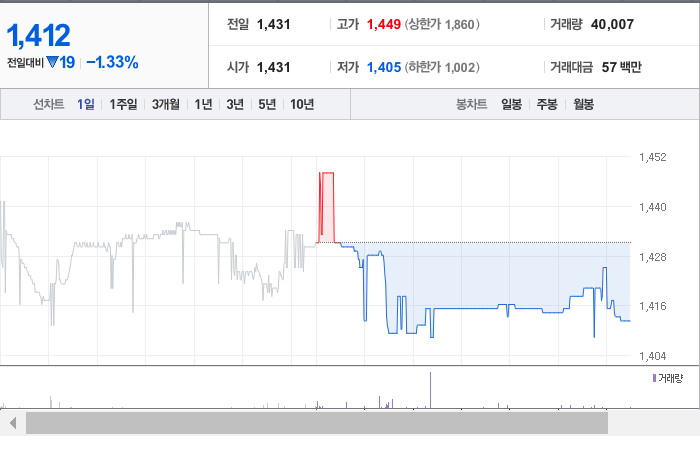The image size is (700, 450).
Task: Click the red peak area of the chart
Action: (x=327, y=208)
